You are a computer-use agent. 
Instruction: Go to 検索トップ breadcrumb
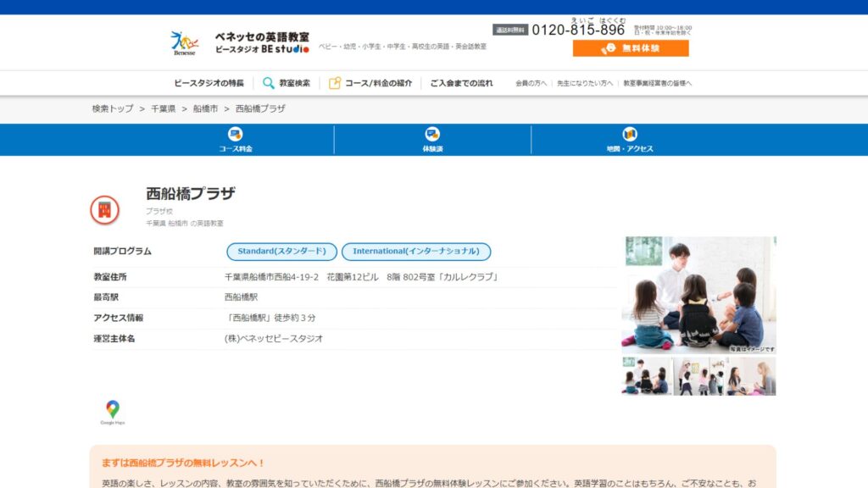113,109
